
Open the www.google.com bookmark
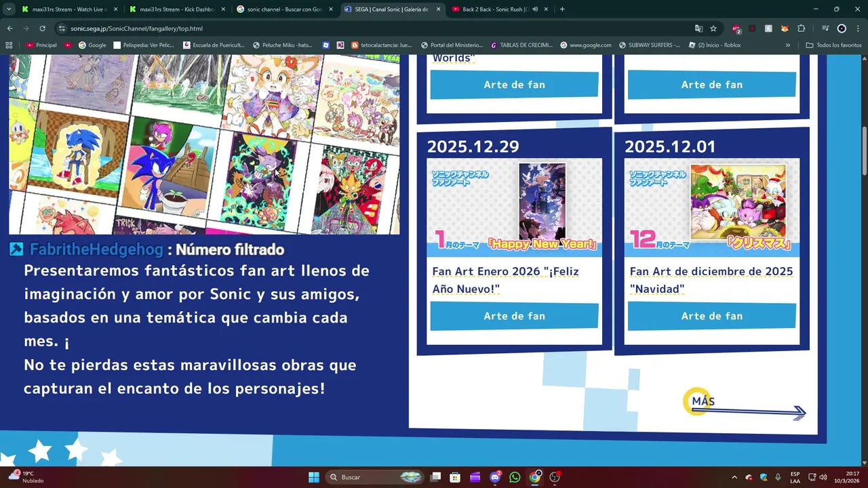(586, 45)
